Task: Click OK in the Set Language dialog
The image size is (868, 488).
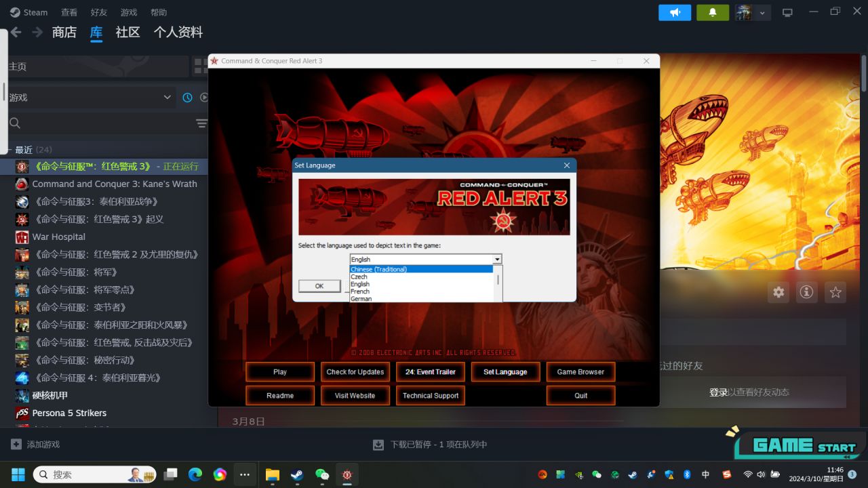Action: click(x=319, y=286)
